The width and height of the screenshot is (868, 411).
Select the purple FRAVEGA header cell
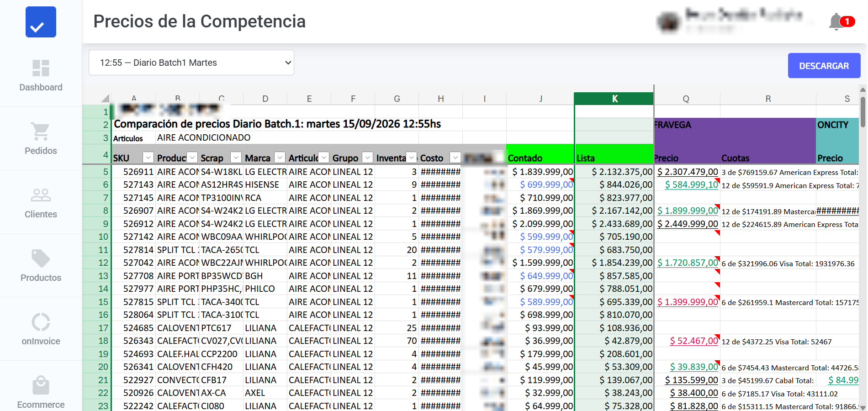coord(735,125)
